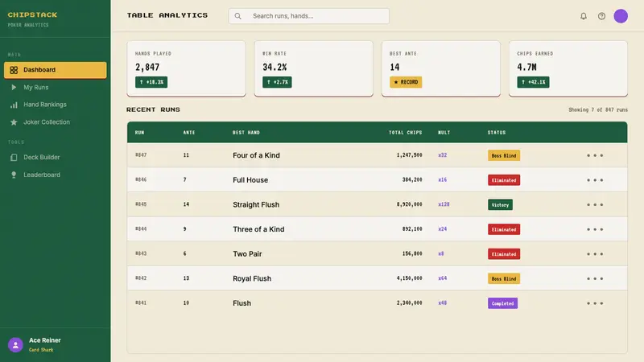The width and height of the screenshot is (644, 362).
Task: Select the Full House row
Action: [x=377, y=180]
